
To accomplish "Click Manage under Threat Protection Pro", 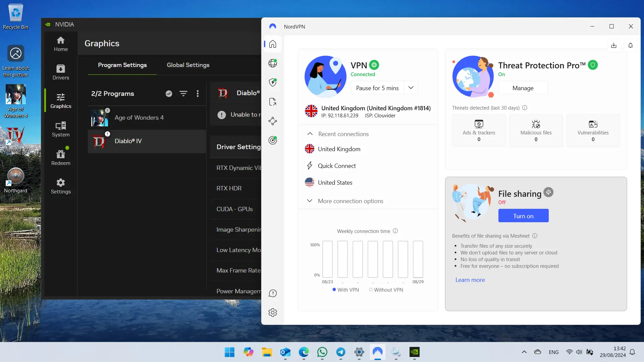I will [523, 88].
